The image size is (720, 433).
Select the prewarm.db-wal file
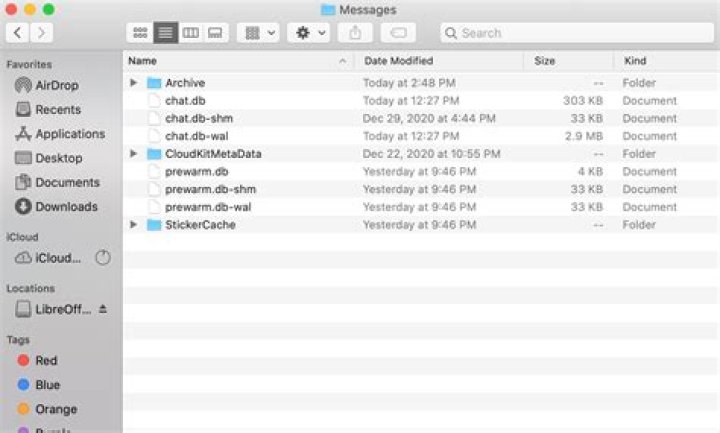coord(208,207)
